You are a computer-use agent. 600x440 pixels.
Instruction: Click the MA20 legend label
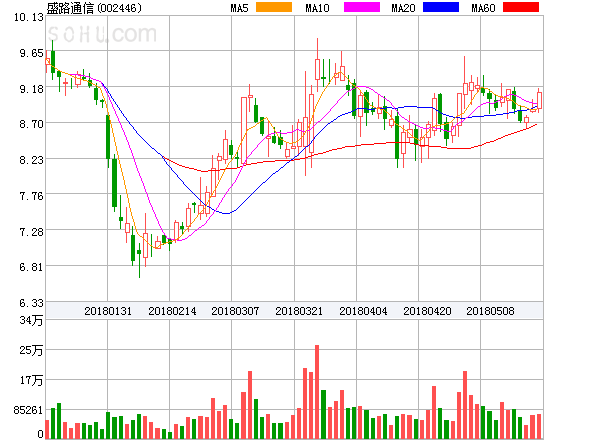pyautogui.click(x=403, y=8)
